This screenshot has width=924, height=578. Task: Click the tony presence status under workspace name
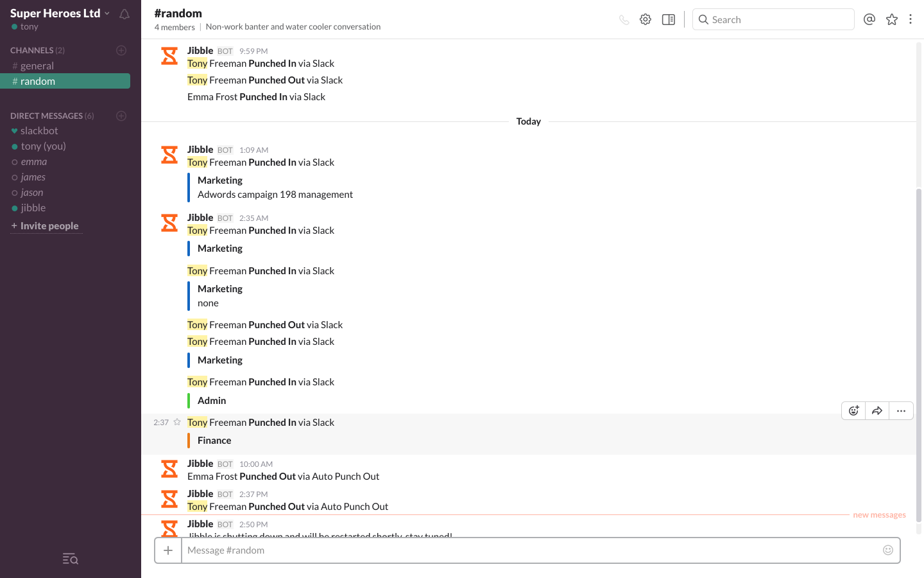(25, 26)
